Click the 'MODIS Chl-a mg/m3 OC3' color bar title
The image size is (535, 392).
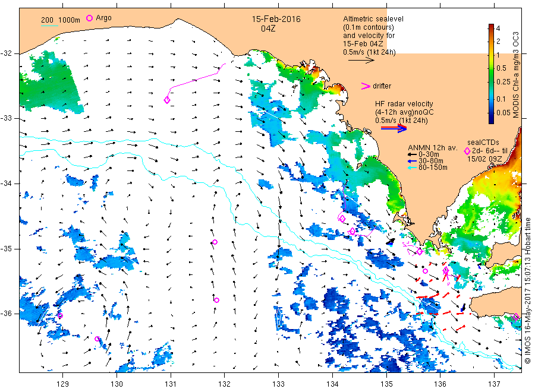point(515,75)
